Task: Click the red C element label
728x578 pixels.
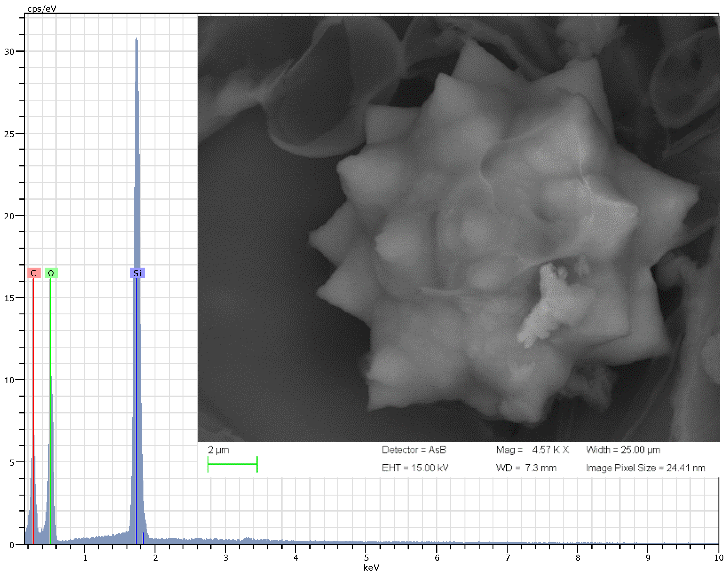Action: click(x=34, y=273)
